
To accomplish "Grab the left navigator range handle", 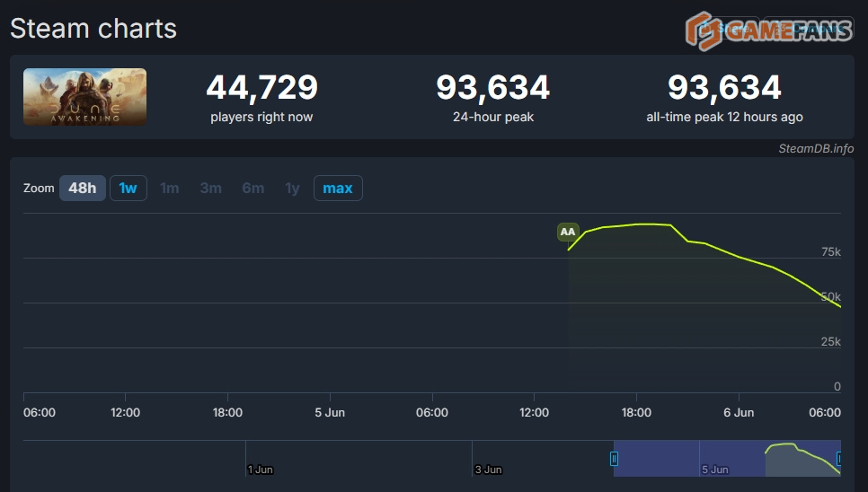I will [614, 458].
